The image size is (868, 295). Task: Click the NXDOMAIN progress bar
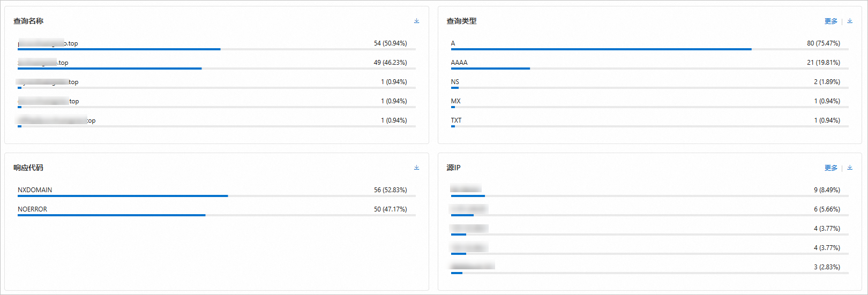point(123,196)
